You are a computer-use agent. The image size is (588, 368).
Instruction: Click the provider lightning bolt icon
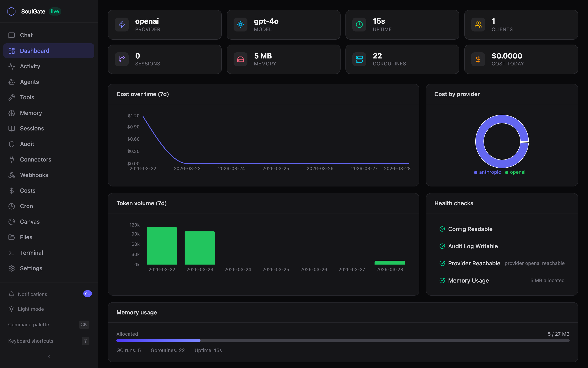click(x=121, y=25)
